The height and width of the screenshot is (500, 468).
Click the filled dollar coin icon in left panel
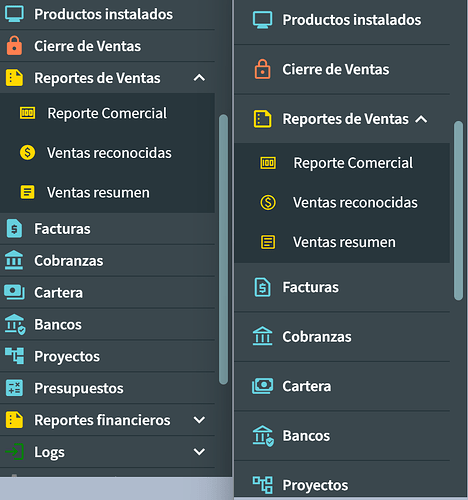click(27, 153)
